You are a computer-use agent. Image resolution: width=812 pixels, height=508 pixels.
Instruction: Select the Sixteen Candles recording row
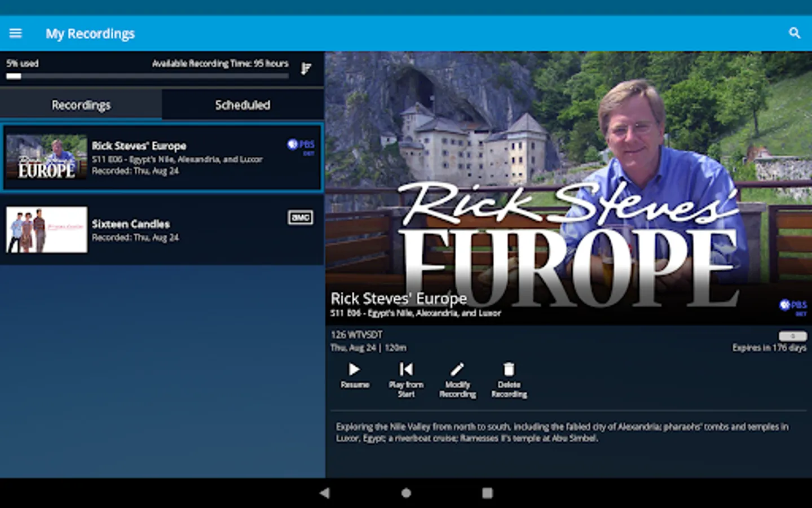pyautogui.click(x=162, y=230)
